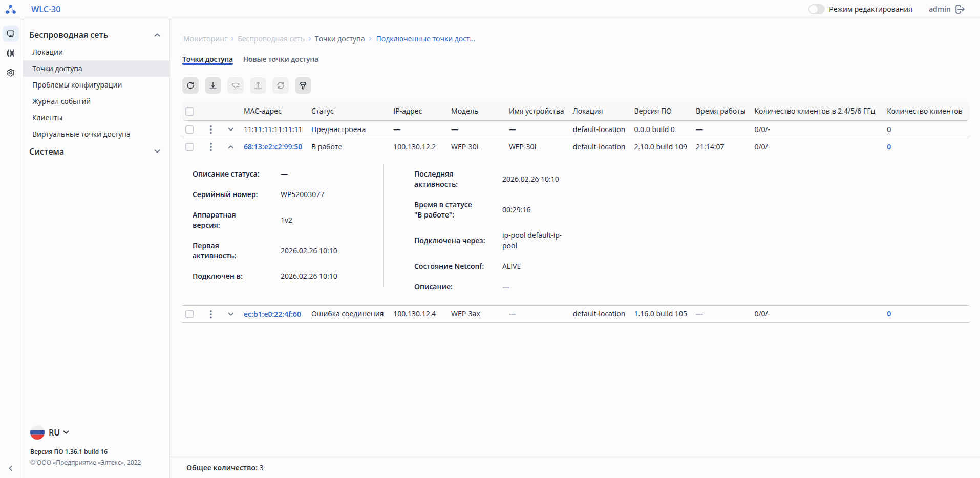
Task: Open three-dot menu for 68:13:e2:c2:99:50 row
Action: click(x=211, y=147)
